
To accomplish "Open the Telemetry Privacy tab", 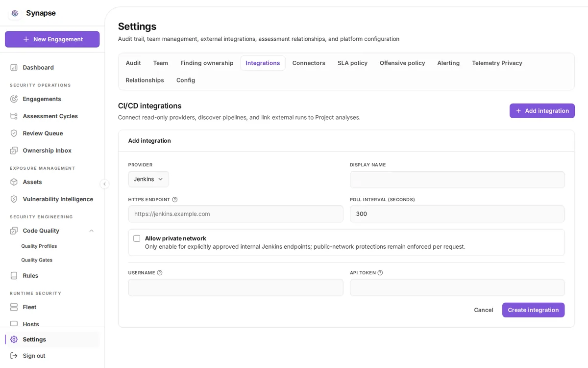I will pyautogui.click(x=497, y=63).
